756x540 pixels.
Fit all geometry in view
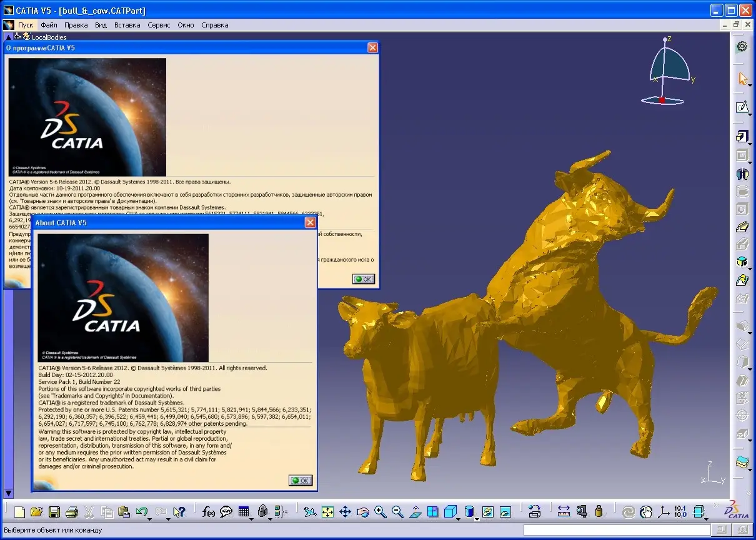click(328, 513)
